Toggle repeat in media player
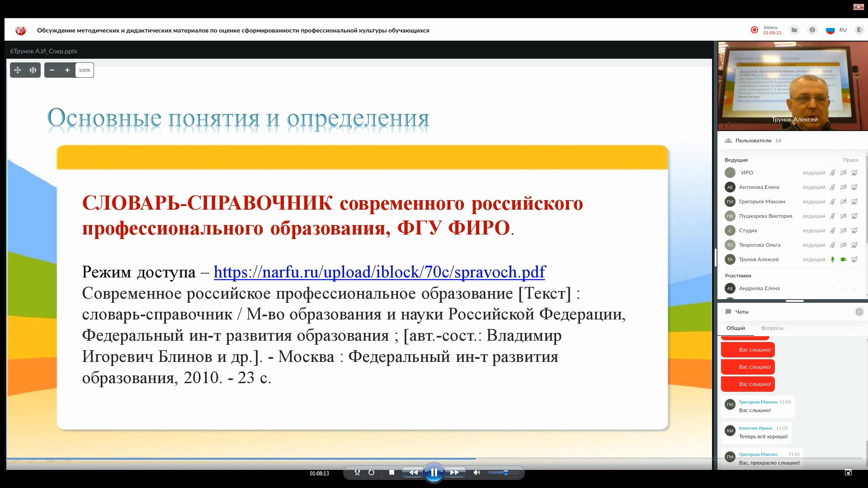 tap(371, 473)
